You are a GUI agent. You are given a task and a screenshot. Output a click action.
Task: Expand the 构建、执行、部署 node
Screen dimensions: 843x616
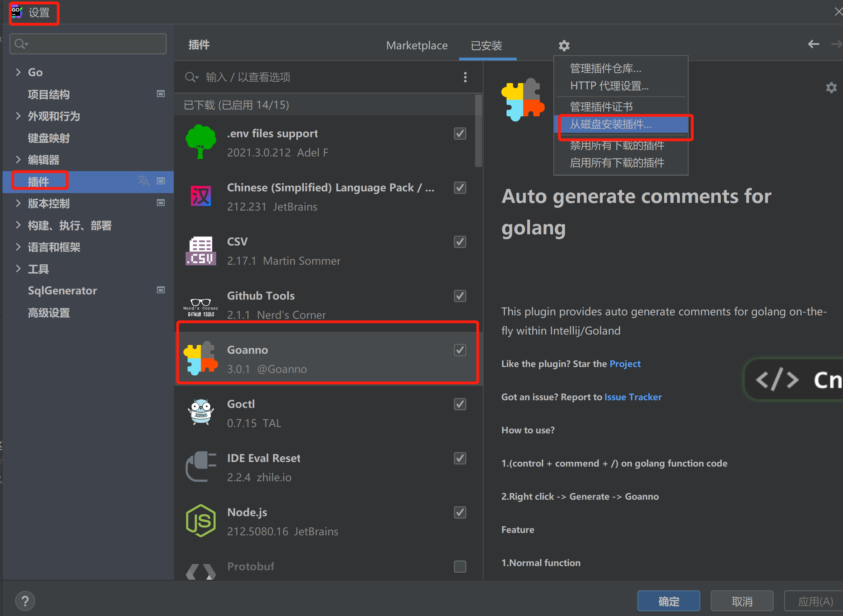point(18,225)
